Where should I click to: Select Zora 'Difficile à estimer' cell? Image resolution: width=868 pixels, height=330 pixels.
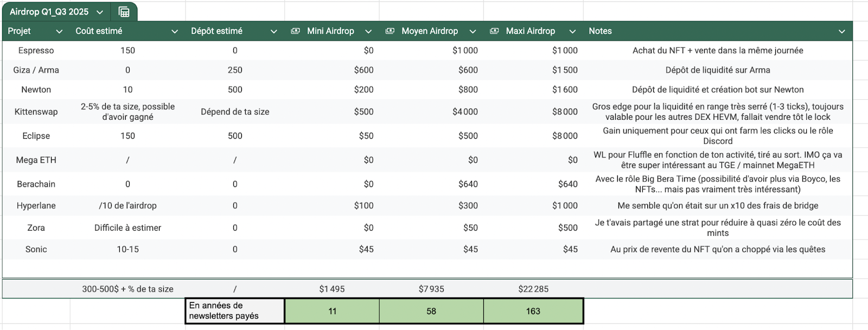pos(128,228)
